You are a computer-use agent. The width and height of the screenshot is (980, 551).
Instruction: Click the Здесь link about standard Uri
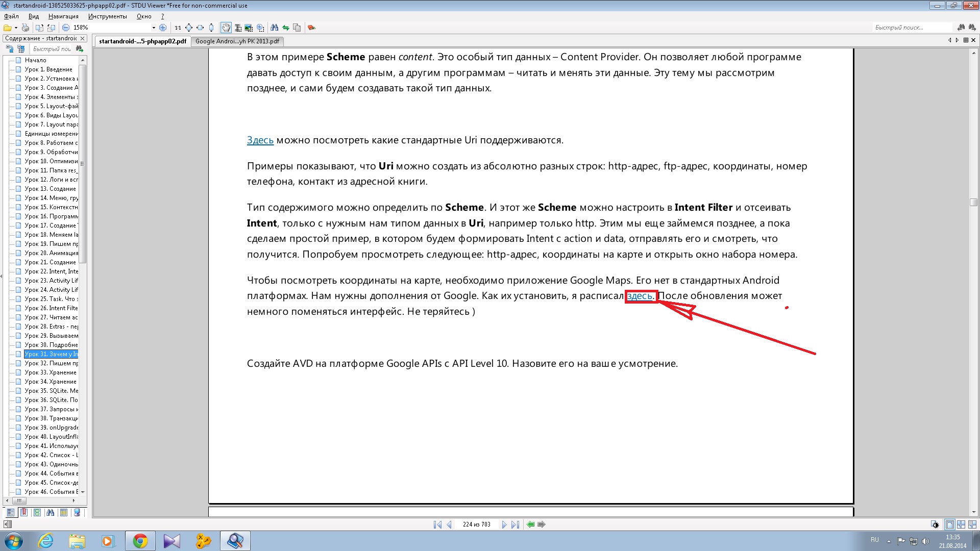(260, 140)
